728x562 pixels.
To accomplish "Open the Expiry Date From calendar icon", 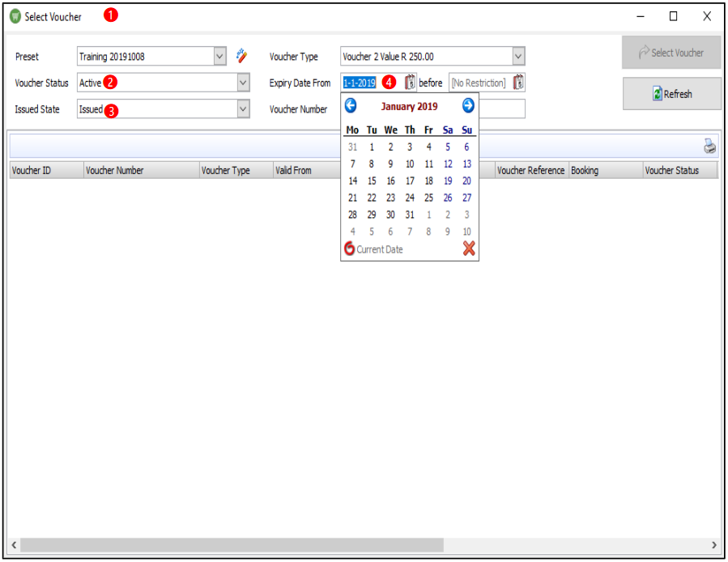I will pos(410,83).
